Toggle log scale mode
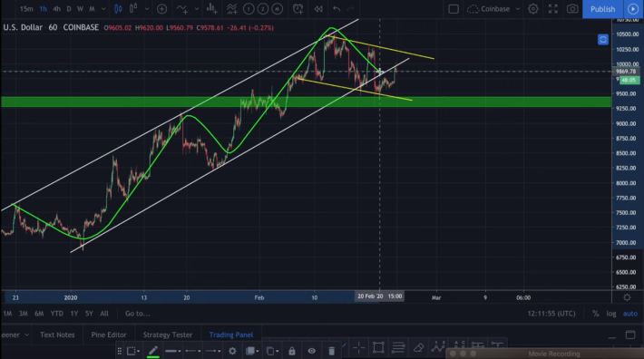 (x=611, y=314)
